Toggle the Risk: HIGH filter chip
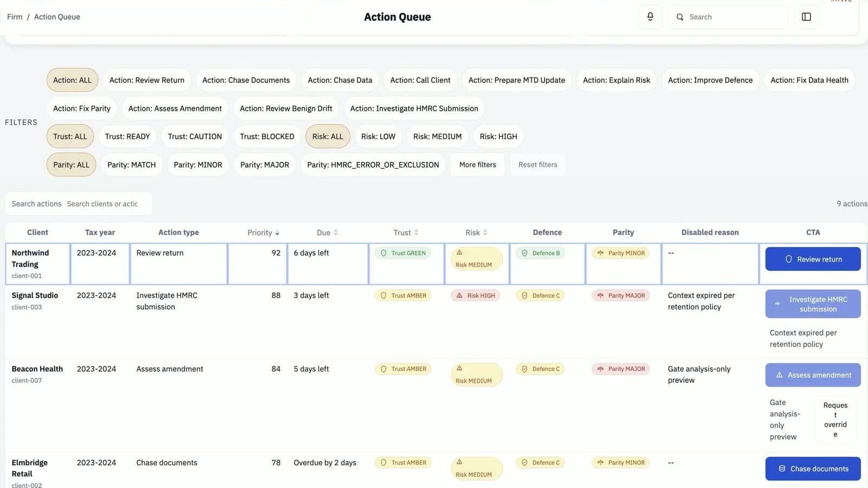868x488 pixels. (498, 137)
